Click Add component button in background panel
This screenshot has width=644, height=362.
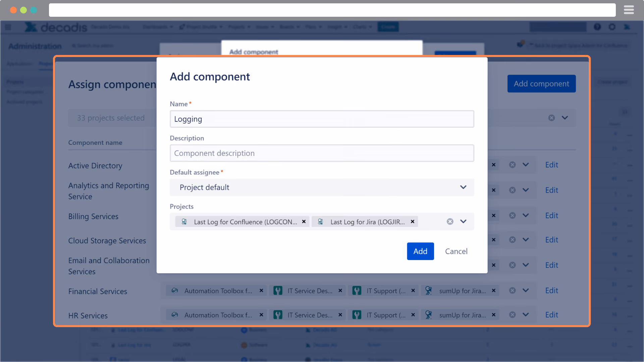click(x=541, y=84)
